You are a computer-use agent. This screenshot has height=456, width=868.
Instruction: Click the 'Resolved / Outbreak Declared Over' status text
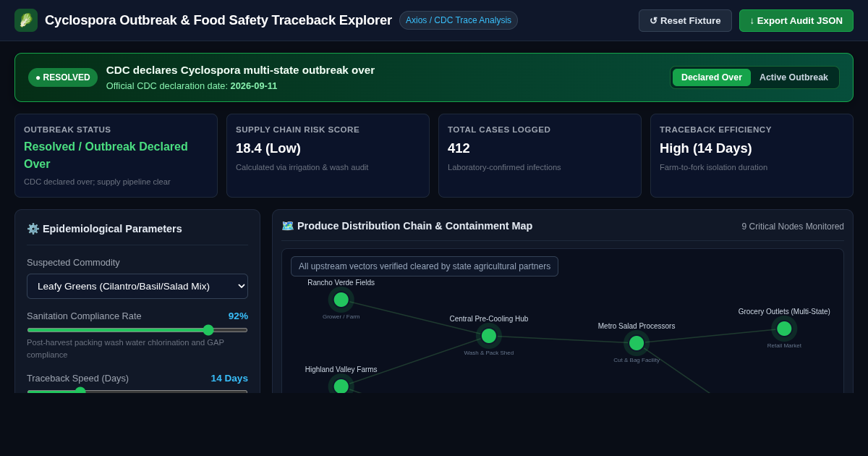pyautogui.click(x=106, y=156)
